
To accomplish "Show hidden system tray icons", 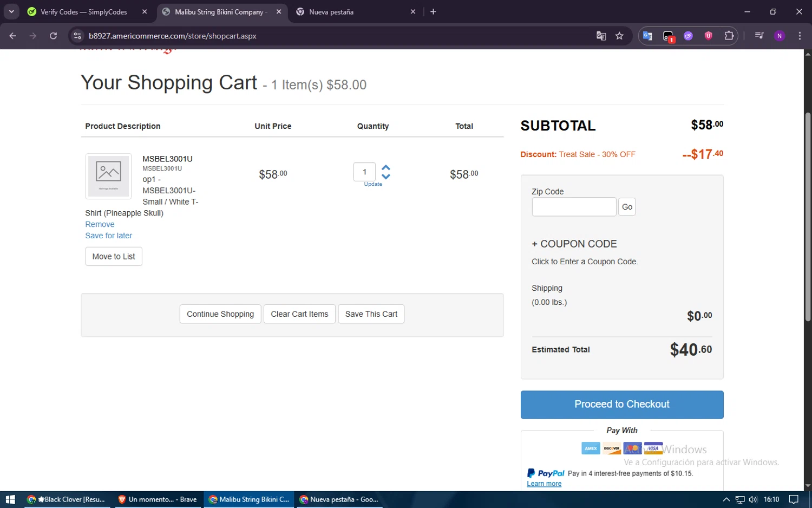I will pyautogui.click(x=726, y=499).
